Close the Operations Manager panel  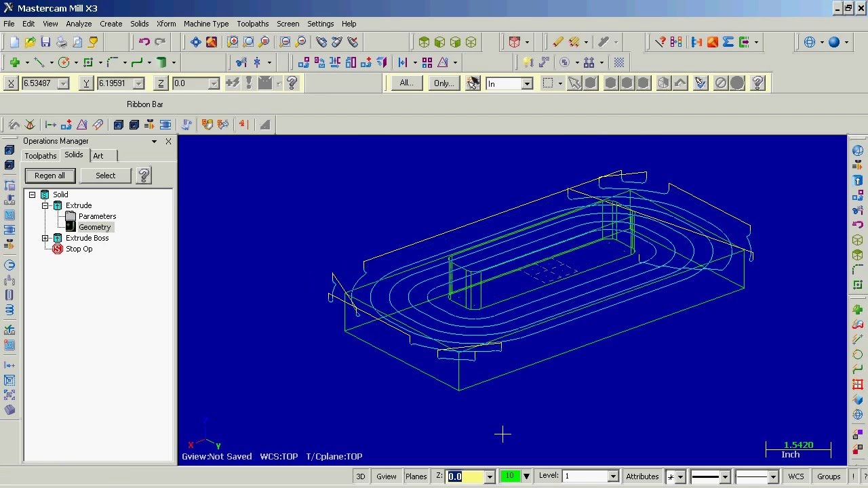(168, 141)
